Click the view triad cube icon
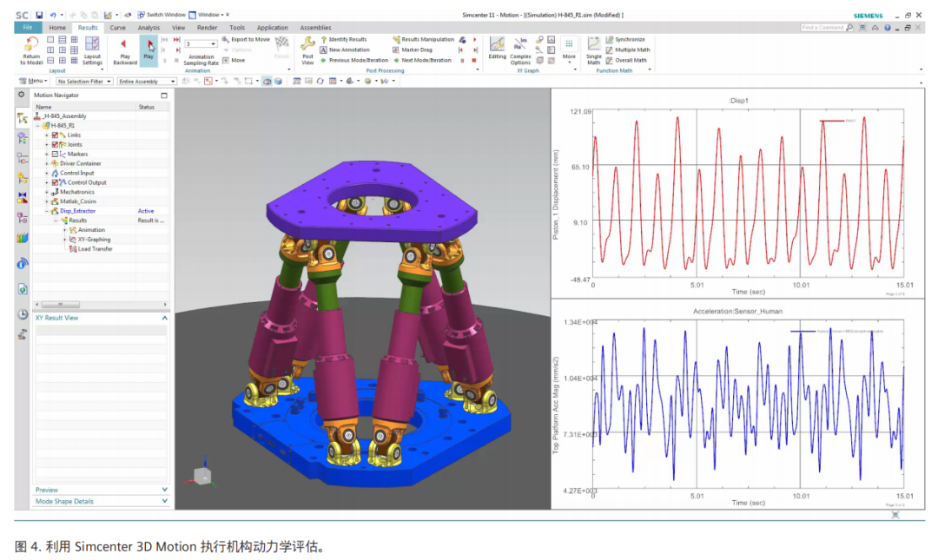This screenshot has width=938, height=560. click(202, 477)
